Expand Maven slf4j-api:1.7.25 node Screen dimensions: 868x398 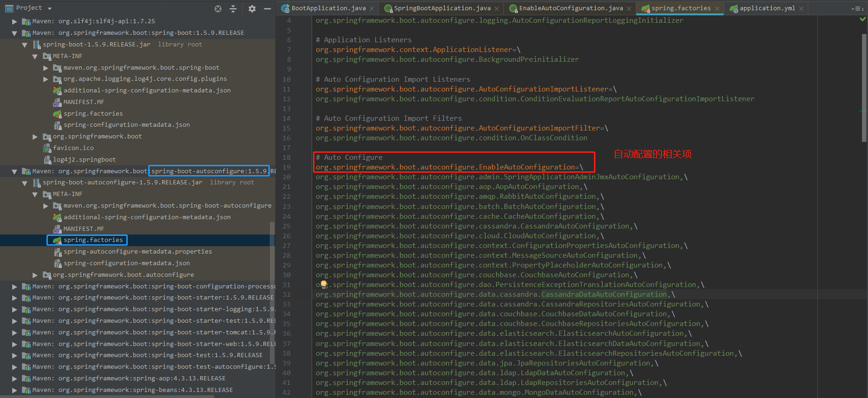tap(14, 21)
